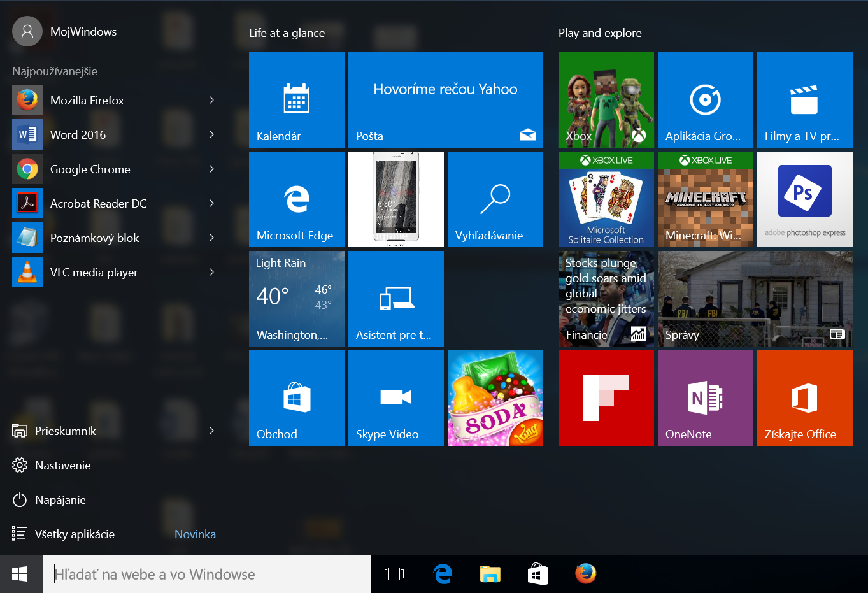Open the Kalendár tile
This screenshot has width=868, height=593.
point(297,100)
